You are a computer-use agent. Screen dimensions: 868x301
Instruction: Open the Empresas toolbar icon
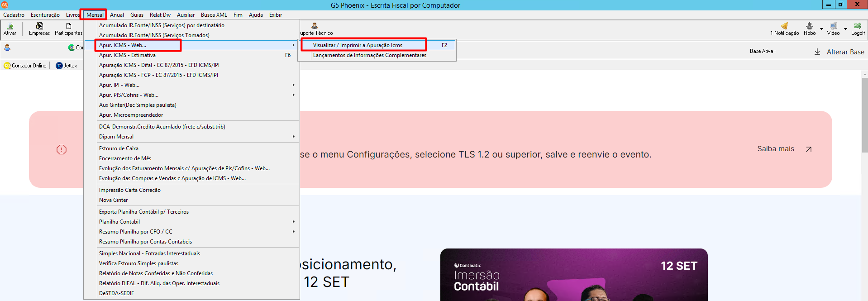point(39,29)
